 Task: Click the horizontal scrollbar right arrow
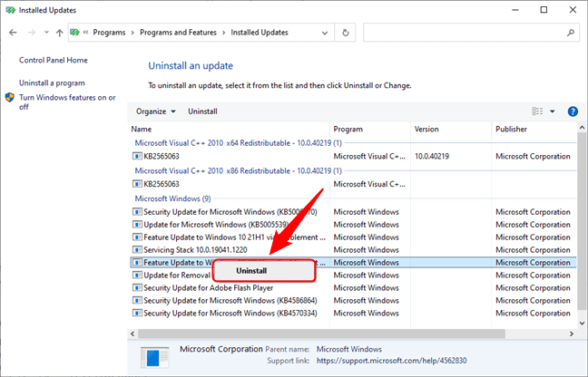pyautogui.click(x=572, y=333)
